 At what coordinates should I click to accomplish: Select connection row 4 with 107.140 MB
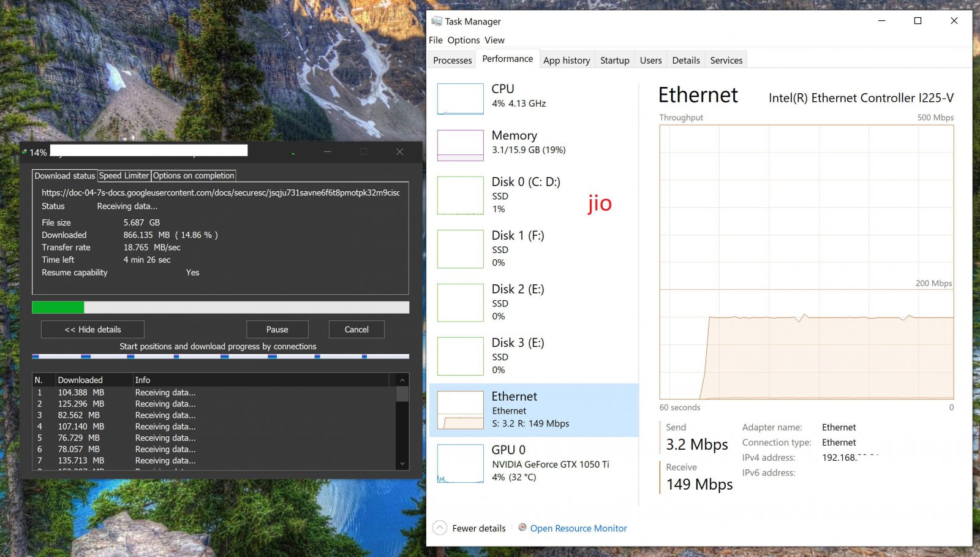coord(214,426)
